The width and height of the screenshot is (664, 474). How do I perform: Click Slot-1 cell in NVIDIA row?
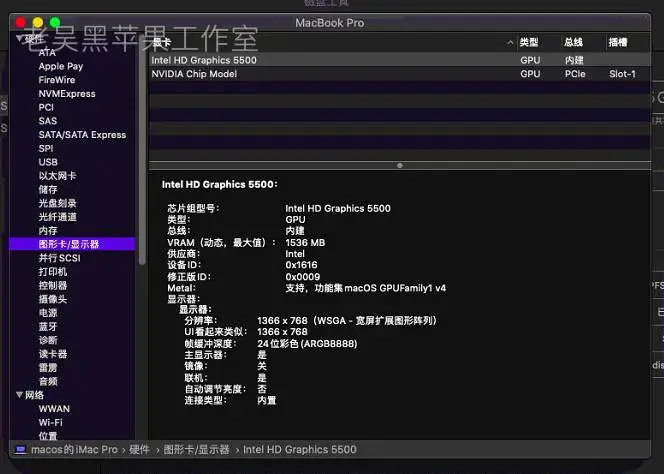[x=622, y=74]
